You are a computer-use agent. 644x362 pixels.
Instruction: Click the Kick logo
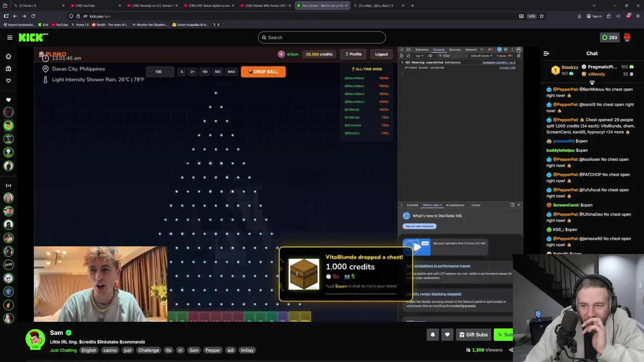click(33, 37)
